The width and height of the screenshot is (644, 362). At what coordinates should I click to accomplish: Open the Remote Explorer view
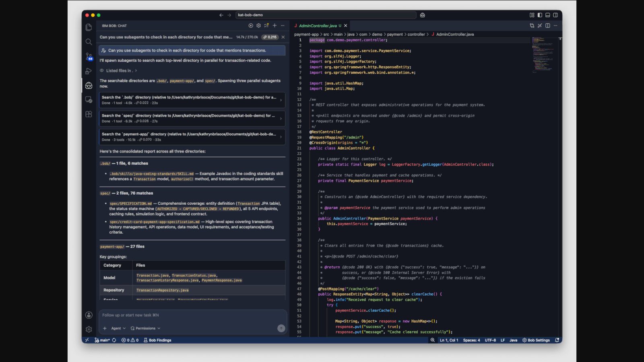click(x=89, y=100)
